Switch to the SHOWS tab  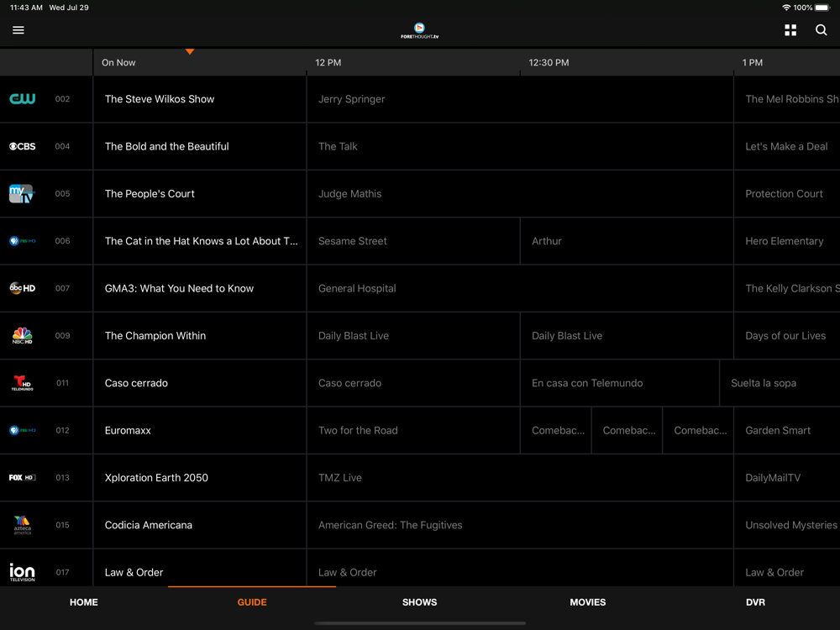coord(419,602)
